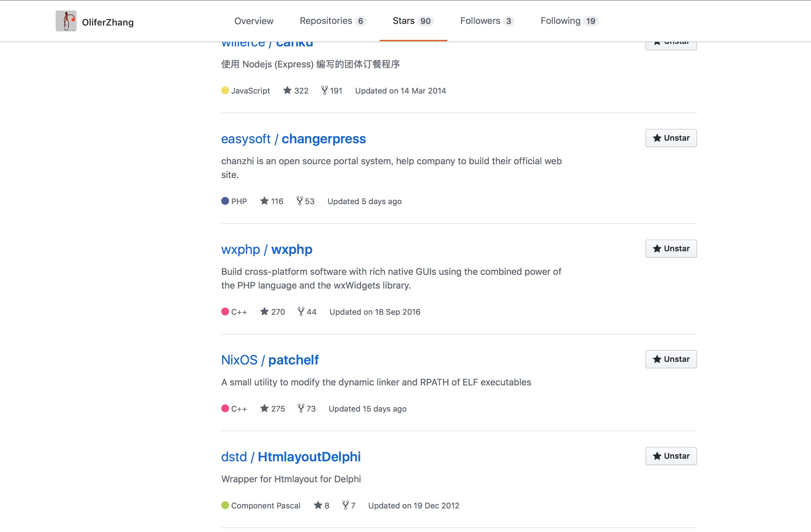Screen dimensions: 811x532
Task: Go to the Followers tab
Action: point(486,21)
